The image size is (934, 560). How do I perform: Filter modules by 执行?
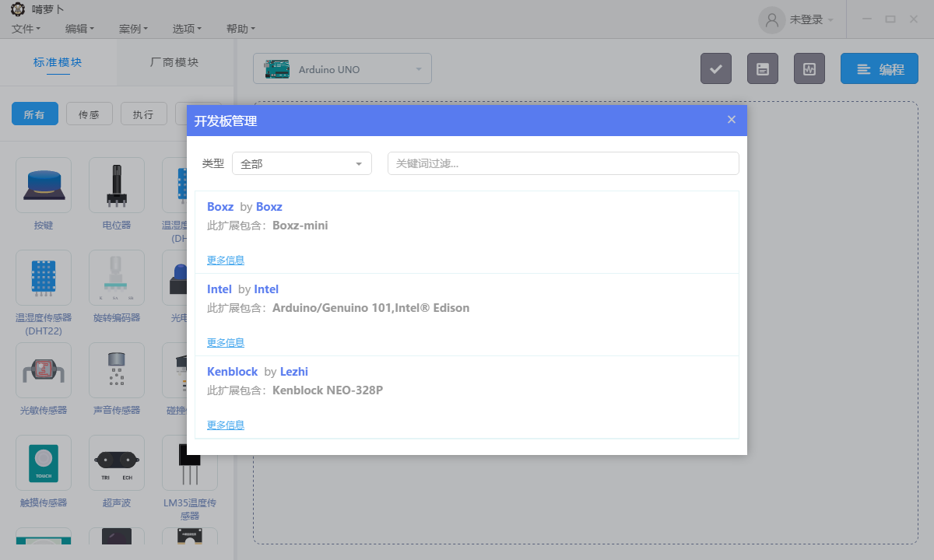[x=144, y=114]
